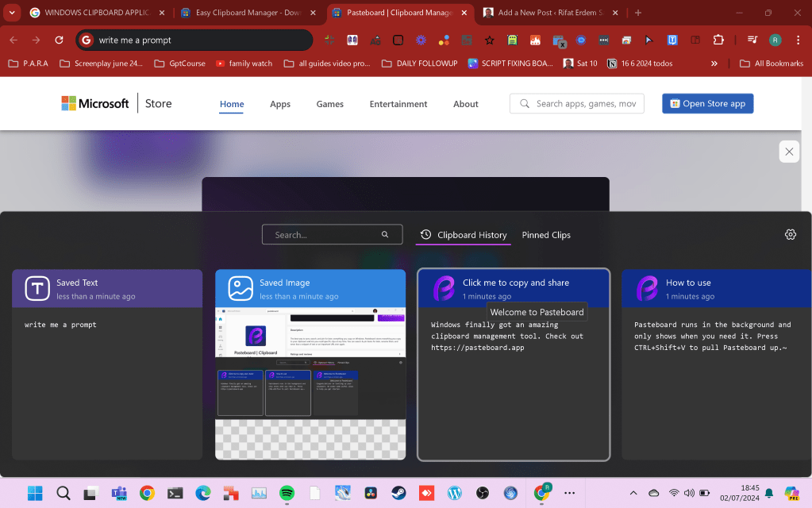Expand the overflow bookmarks chevron
Screen dimensions: 812x508
tap(714, 63)
